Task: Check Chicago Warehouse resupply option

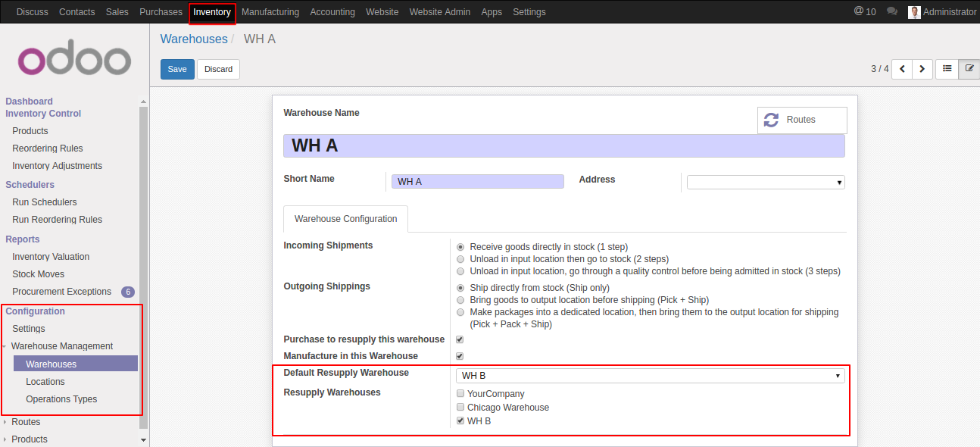Action: [460, 408]
